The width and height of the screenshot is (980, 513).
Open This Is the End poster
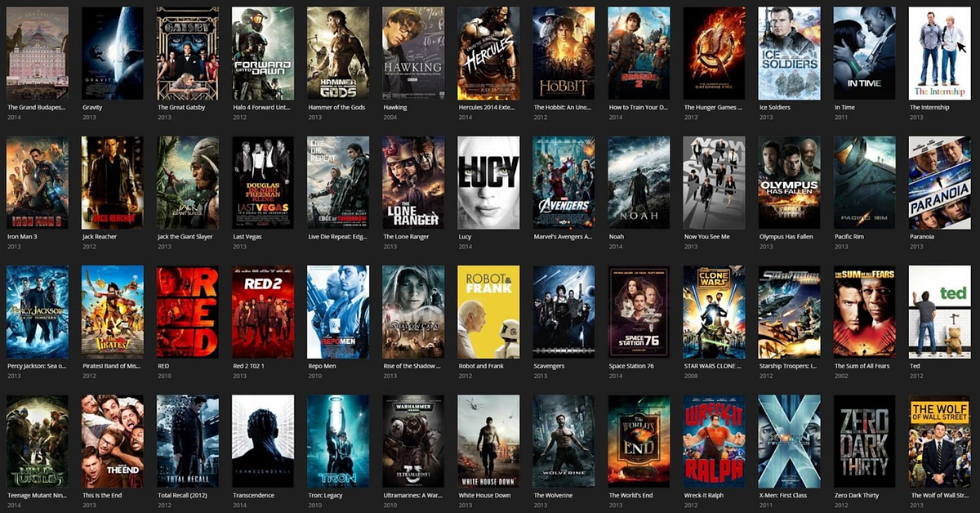(113, 441)
